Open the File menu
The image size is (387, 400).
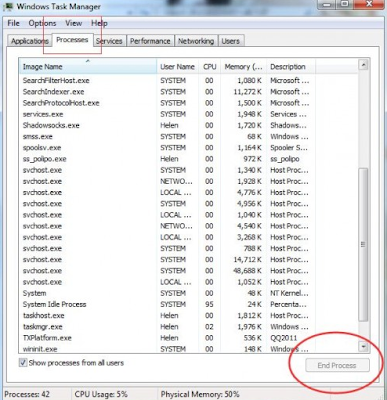pyautogui.click(x=13, y=23)
